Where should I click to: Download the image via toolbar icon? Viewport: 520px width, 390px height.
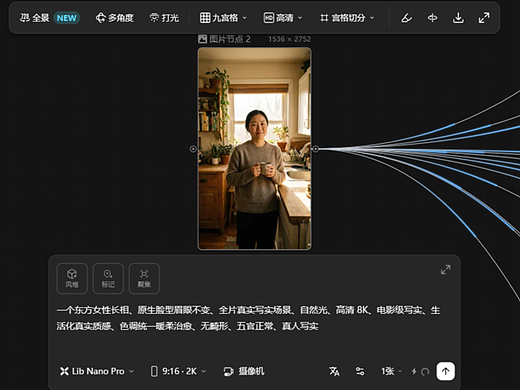pos(458,18)
